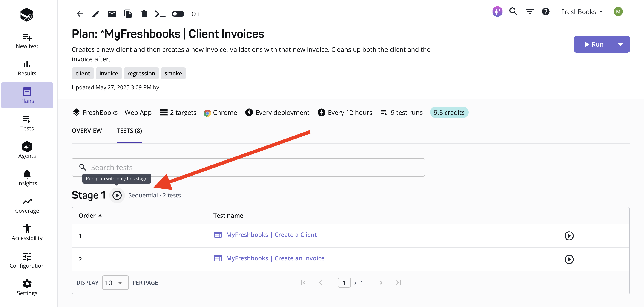The width and height of the screenshot is (644, 307).
Task: Click the 2 targets label
Action: coord(178,113)
